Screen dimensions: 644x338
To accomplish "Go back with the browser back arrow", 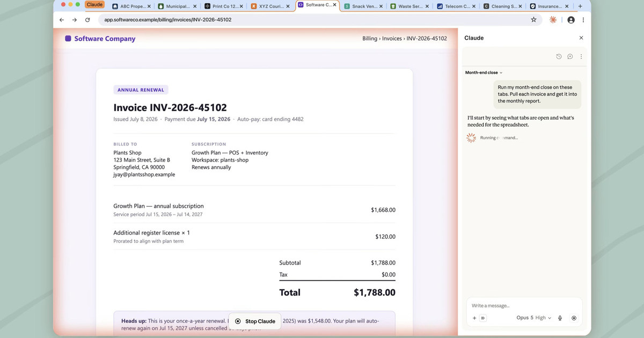I will point(61,20).
